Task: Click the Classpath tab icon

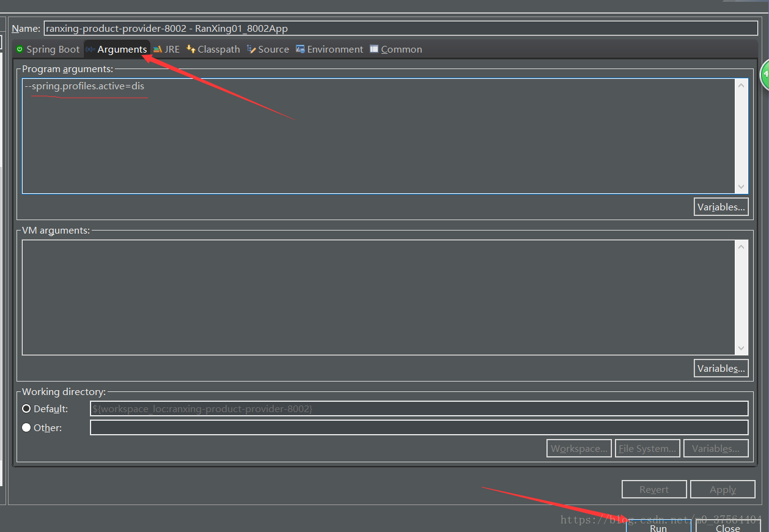Action: 191,50
